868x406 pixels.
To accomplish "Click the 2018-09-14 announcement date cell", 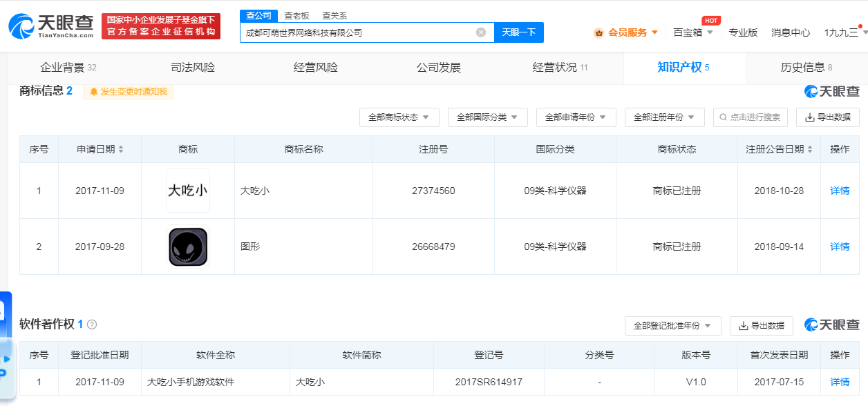I will 779,246.
